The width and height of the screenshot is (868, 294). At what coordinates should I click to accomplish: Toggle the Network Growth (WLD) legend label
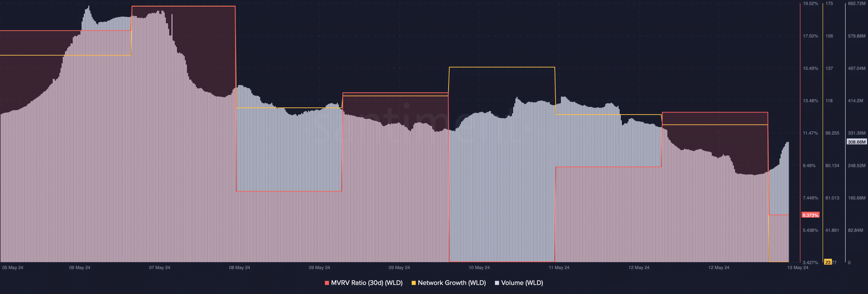coord(452,283)
